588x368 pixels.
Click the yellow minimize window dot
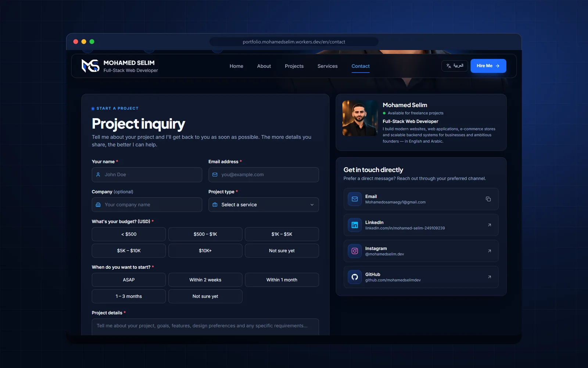pyautogui.click(x=84, y=42)
